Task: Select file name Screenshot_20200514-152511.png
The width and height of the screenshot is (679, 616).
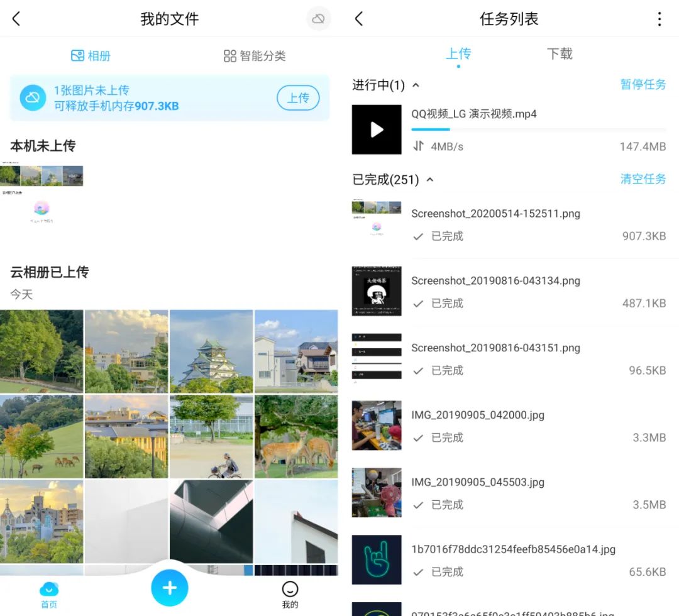Action: click(495, 214)
